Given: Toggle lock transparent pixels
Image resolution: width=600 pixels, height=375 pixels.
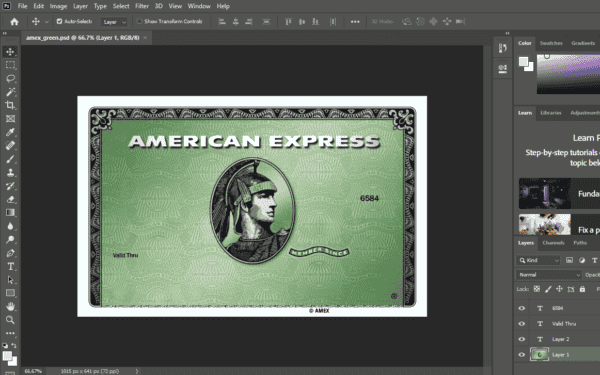Looking at the screenshot, I should pos(537,289).
